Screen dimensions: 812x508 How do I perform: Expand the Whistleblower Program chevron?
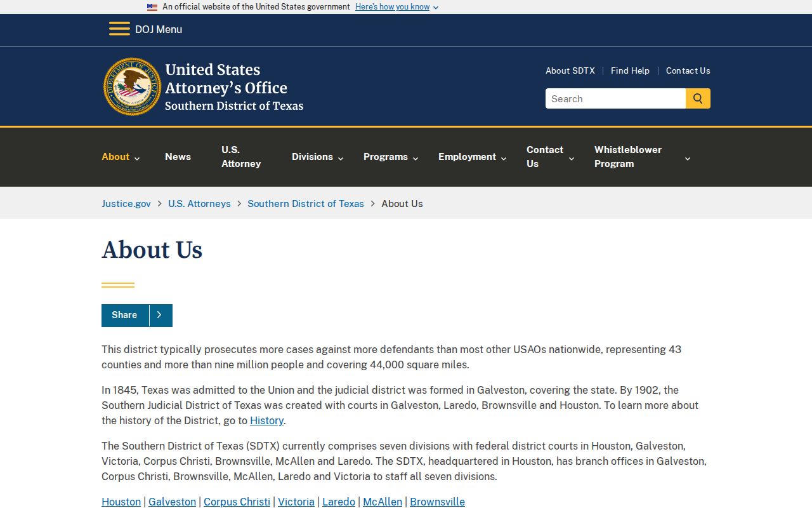click(688, 158)
